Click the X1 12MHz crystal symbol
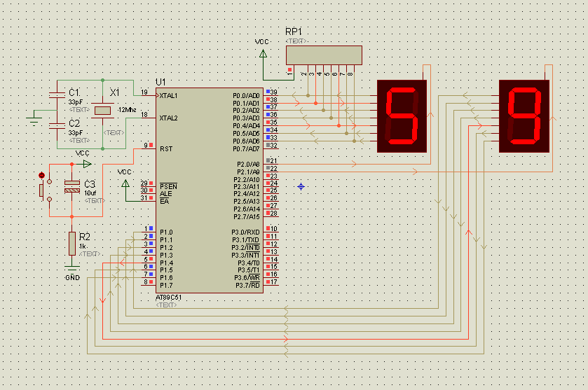The width and height of the screenshot is (588, 390). click(x=102, y=111)
